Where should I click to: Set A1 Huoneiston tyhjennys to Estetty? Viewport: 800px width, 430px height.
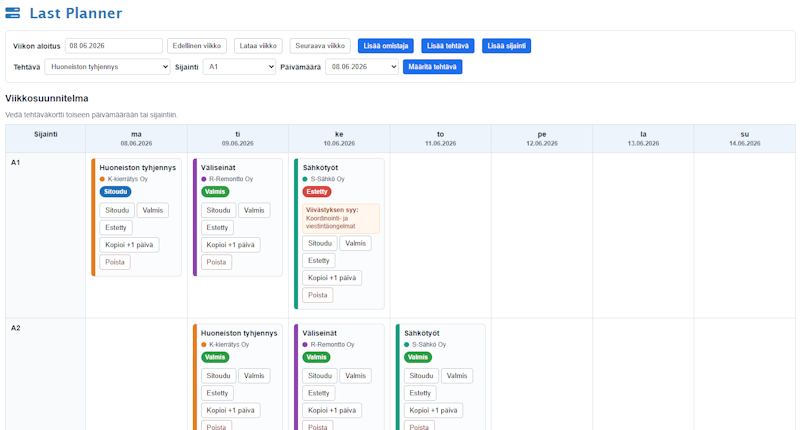pyautogui.click(x=116, y=227)
